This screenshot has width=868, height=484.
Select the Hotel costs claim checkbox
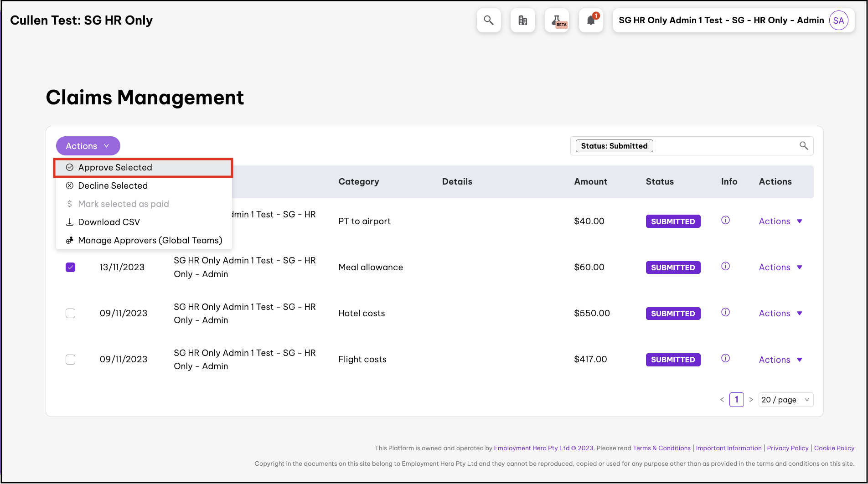(70, 314)
